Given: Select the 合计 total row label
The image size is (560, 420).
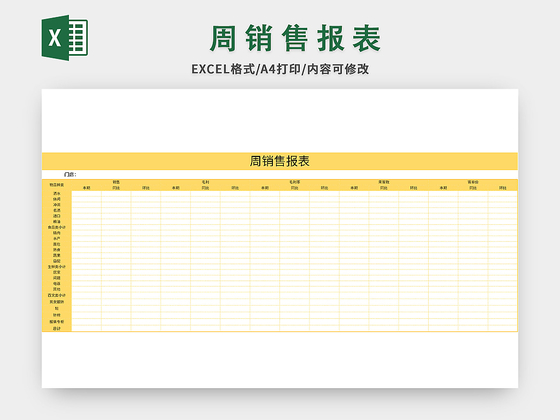Looking at the screenshot, I should pos(57,329).
